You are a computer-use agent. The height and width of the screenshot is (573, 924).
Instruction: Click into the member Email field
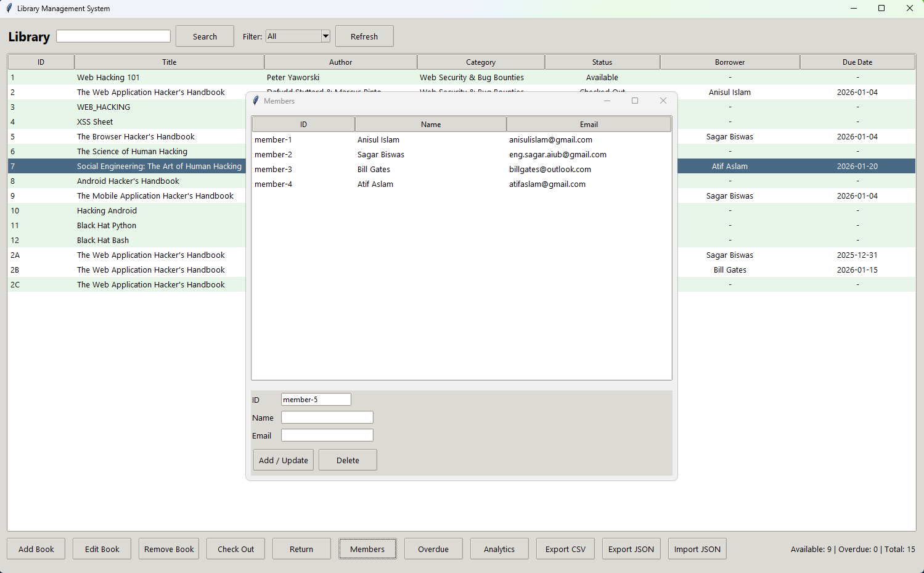tap(327, 435)
